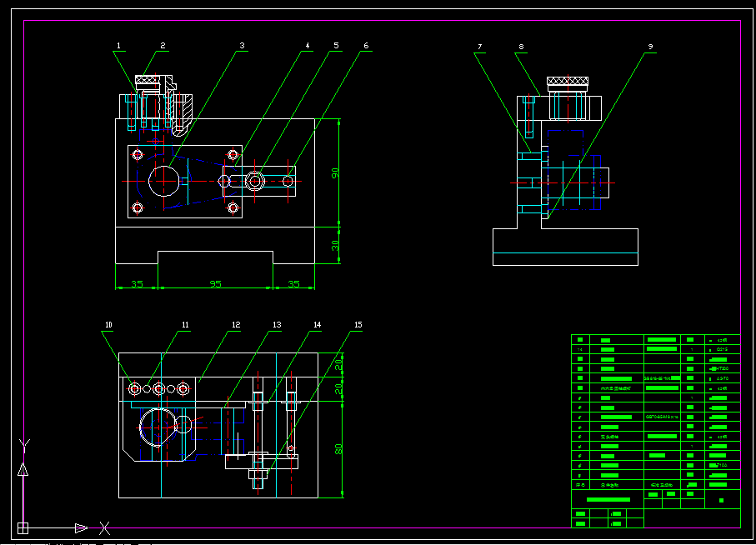
Task: Select part callout number 13
Action: [277, 325]
